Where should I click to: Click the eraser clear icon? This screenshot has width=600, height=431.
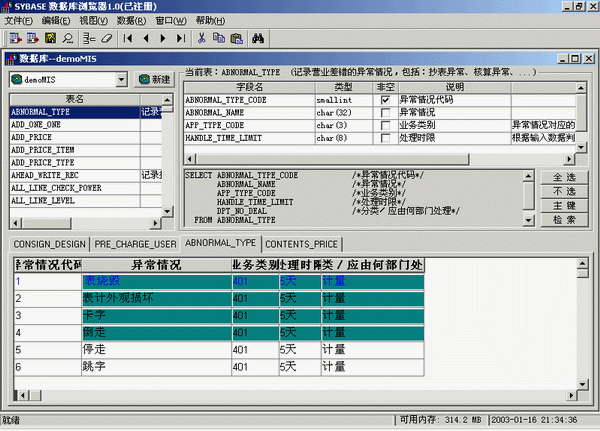coord(103,38)
